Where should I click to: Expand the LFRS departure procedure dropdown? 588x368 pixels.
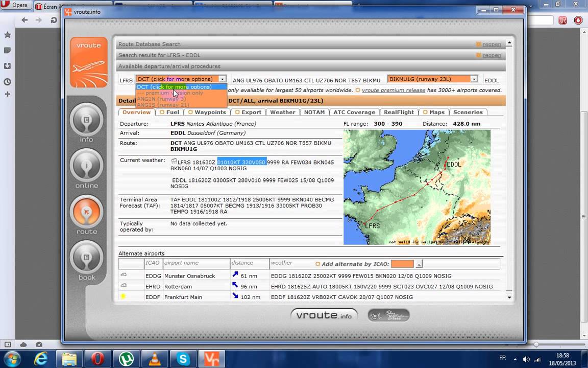coord(223,79)
